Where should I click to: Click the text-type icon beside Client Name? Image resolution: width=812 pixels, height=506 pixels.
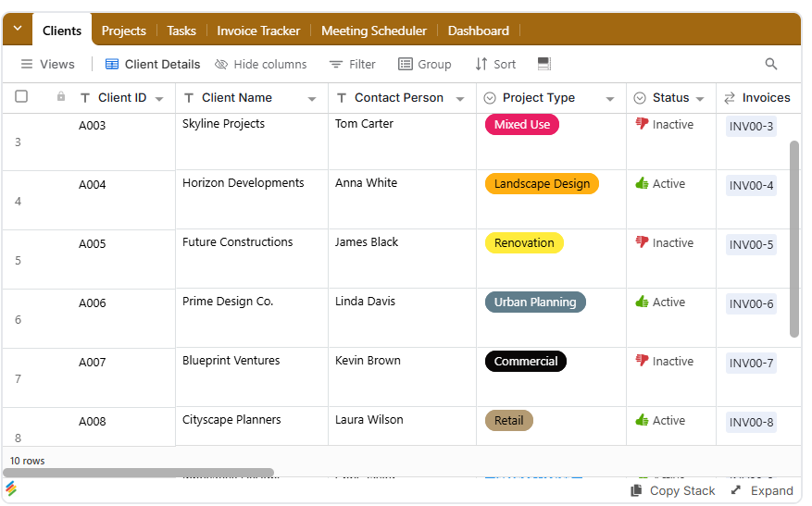(x=189, y=98)
